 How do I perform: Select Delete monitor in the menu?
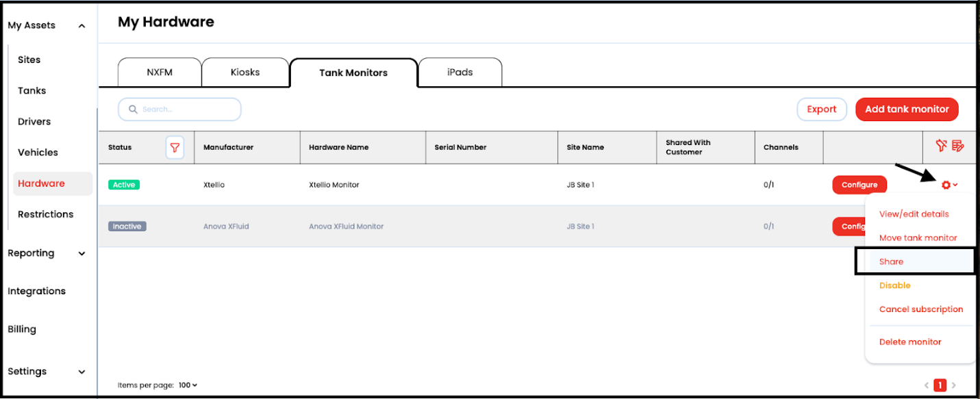pyautogui.click(x=910, y=342)
